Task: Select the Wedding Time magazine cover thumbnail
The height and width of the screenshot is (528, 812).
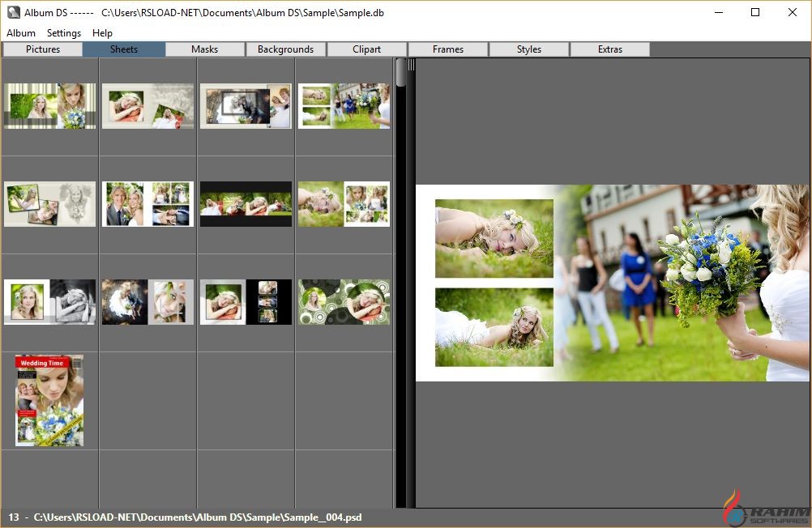Action: point(49,400)
